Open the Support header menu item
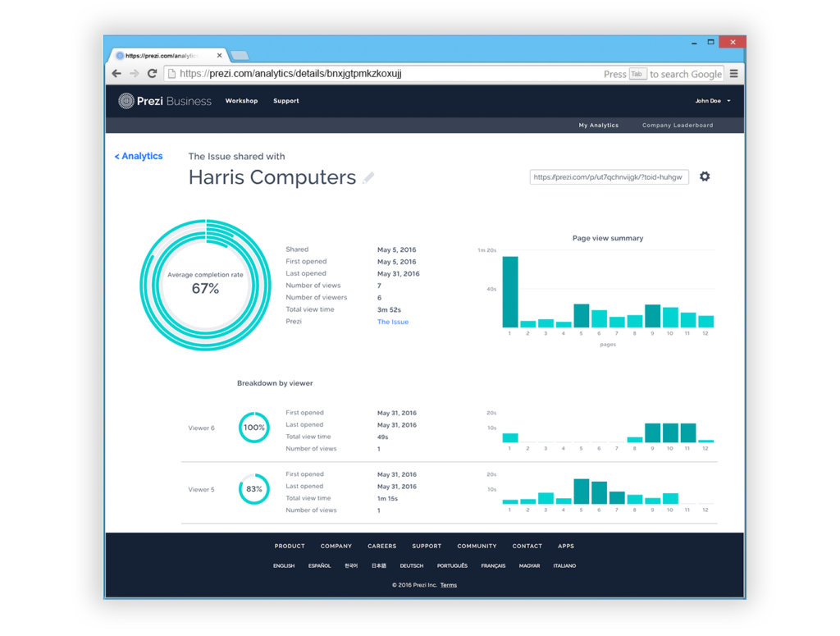Viewport: 840px width, 636px height. (286, 101)
